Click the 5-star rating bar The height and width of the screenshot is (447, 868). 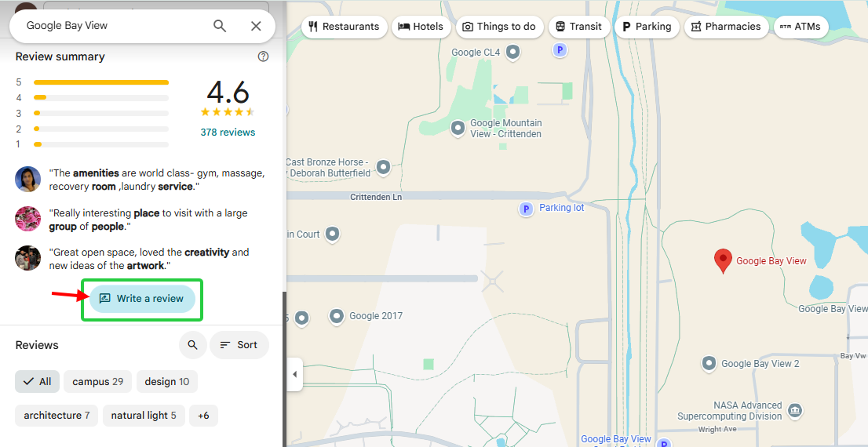coord(101,82)
